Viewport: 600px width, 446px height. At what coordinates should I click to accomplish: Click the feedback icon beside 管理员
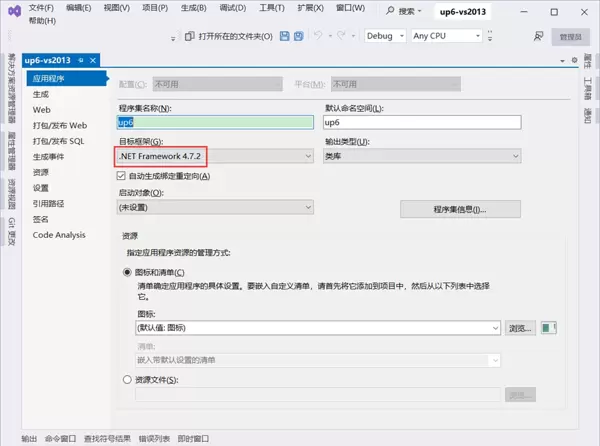click(x=539, y=36)
